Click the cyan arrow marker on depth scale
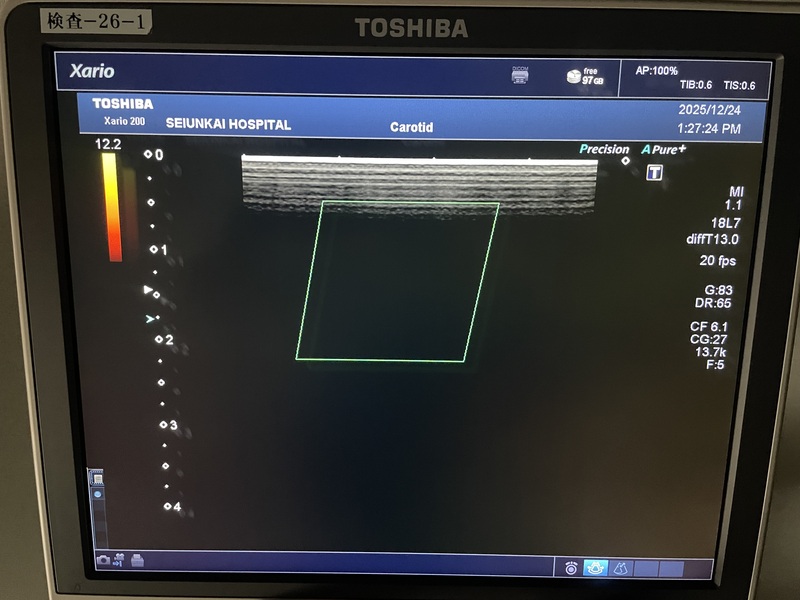The height and width of the screenshot is (600, 800). [x=150, y=319]
